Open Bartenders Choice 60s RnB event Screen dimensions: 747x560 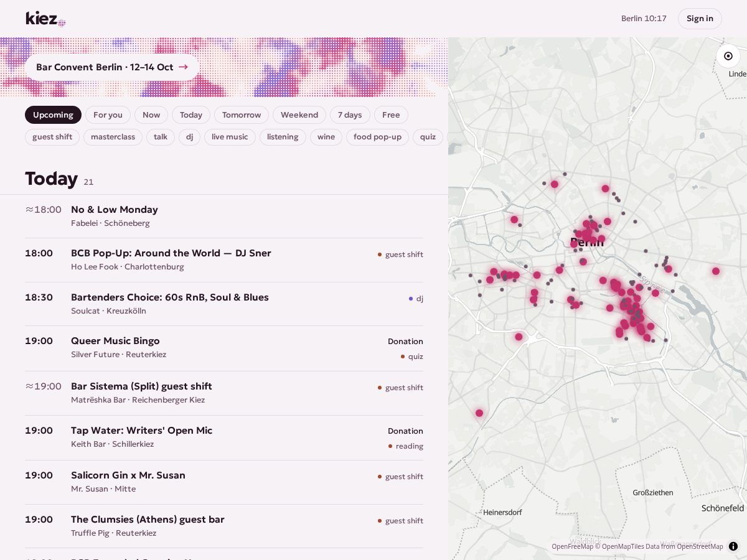pos(224,304)
